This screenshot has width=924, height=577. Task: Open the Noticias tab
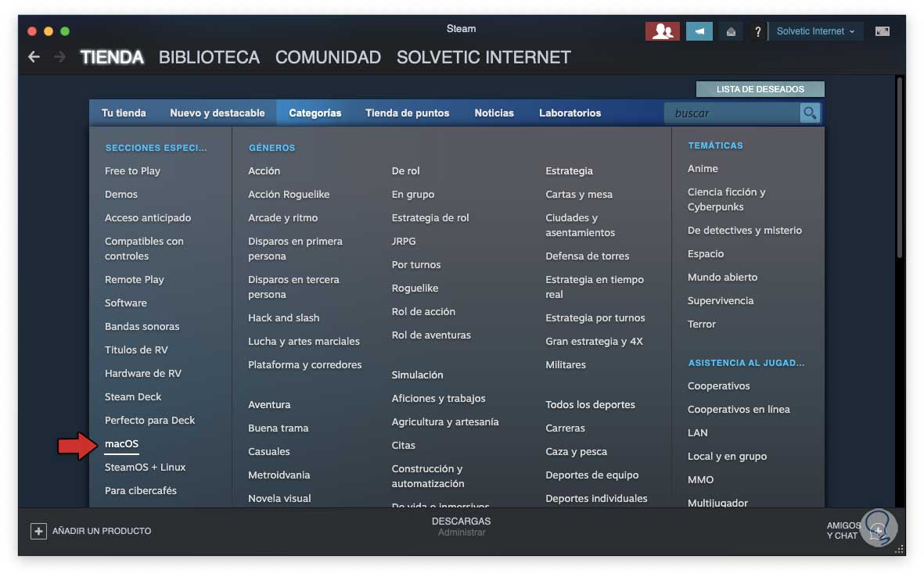pyautogui.click(x=494, y=113)
